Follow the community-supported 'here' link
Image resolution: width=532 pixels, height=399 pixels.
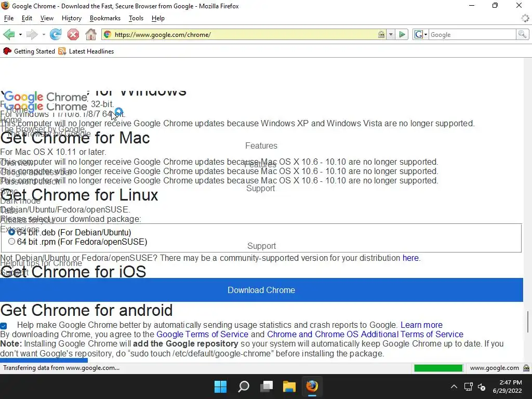pos(410,258)
